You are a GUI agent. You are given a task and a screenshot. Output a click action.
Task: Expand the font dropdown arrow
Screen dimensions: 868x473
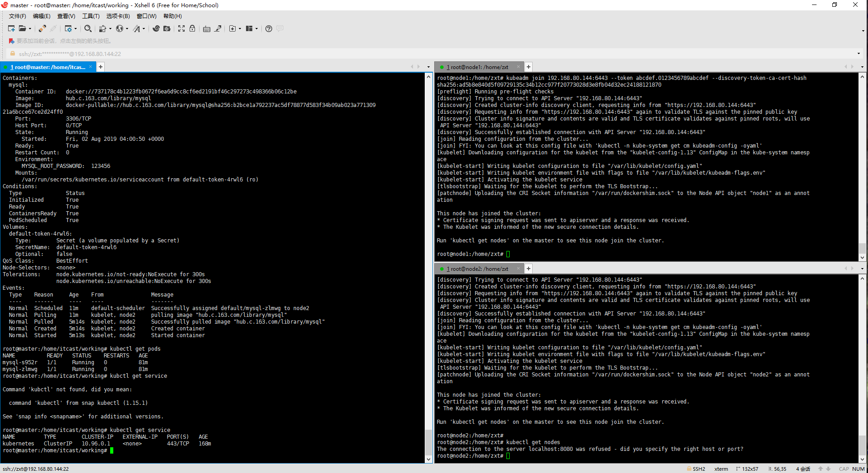coord(144,29)
